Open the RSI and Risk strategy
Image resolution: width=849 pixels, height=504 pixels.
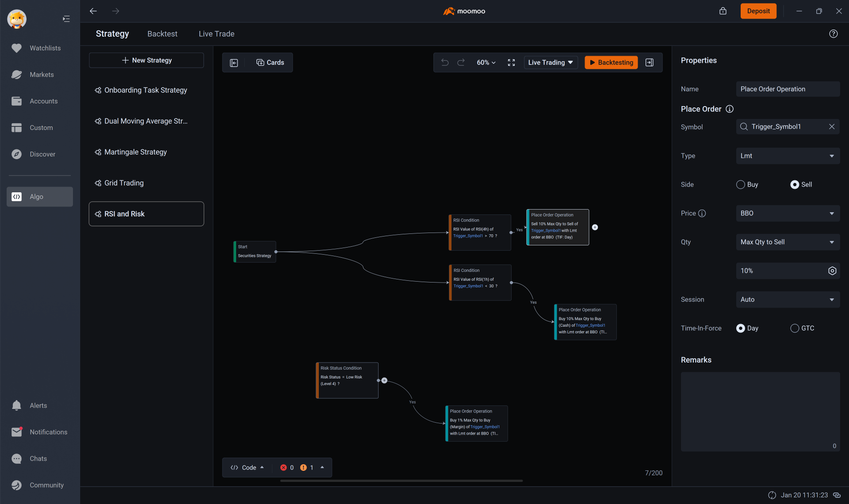[x=146, y=214]
